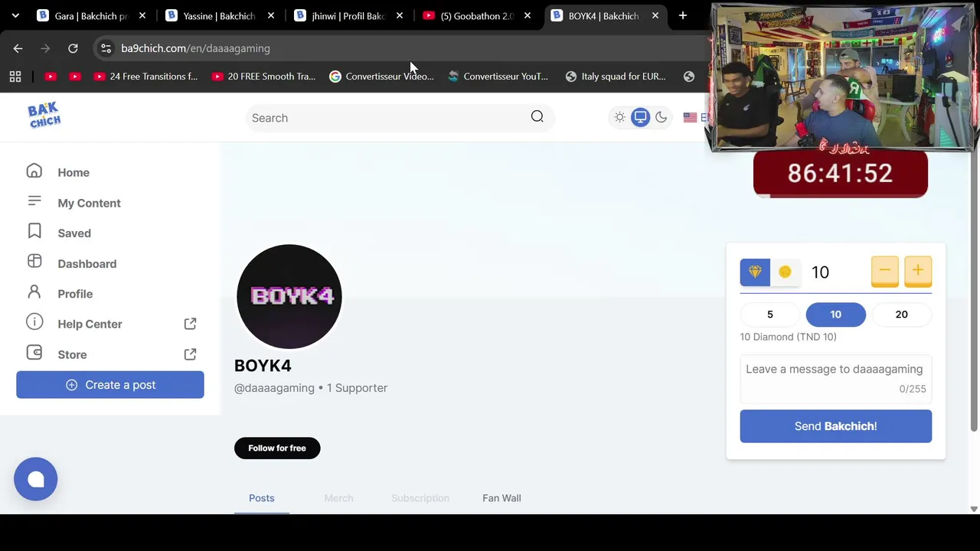Open Convertisseur Video bookmark
Viewport: 980px width, 551px height.
[381, 77]
